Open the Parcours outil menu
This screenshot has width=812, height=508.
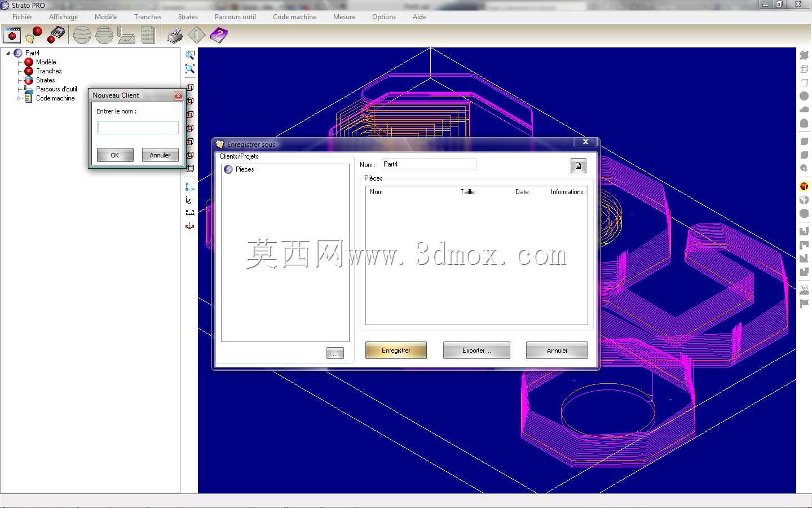235,17
